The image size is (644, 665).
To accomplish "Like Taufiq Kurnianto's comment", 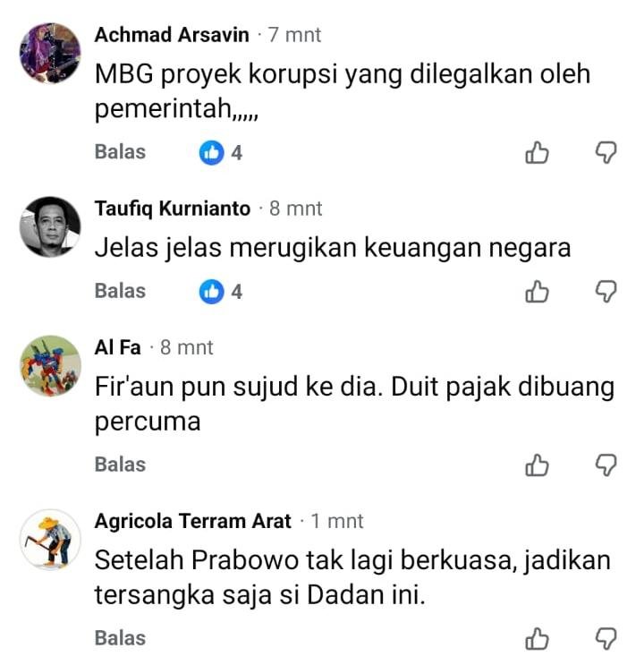I will 537,292.
